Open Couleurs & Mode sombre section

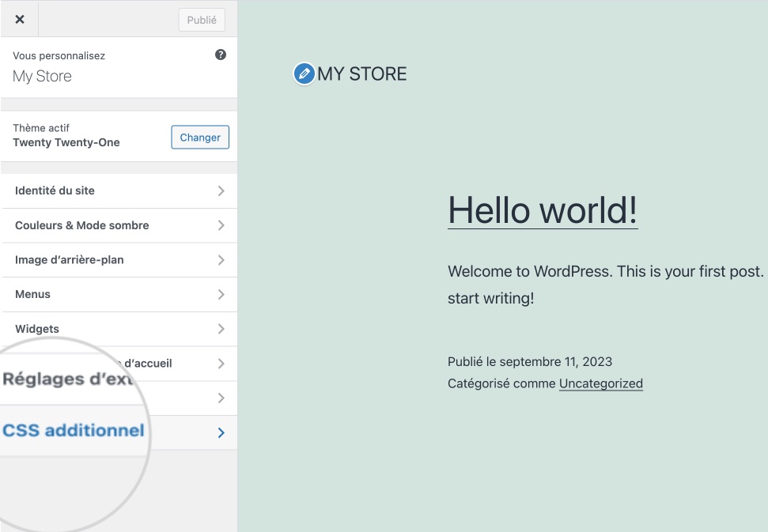point(119,225)
